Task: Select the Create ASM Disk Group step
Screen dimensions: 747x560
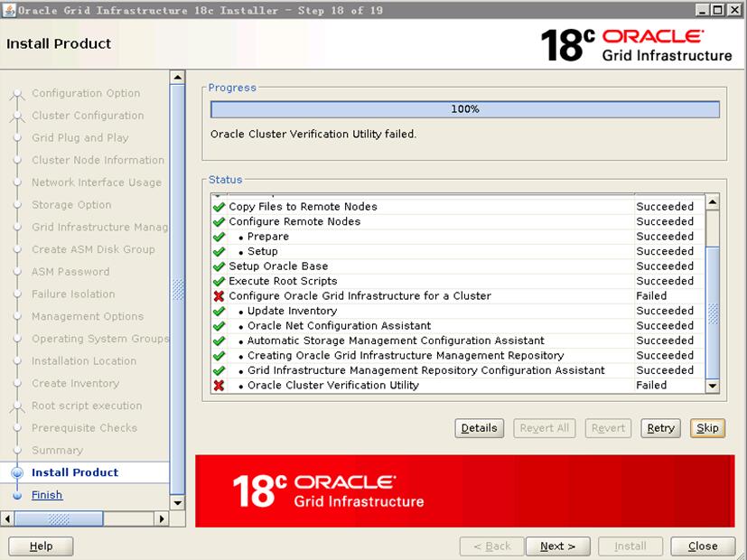Action: pyautogui.click(x=93, y=249)
